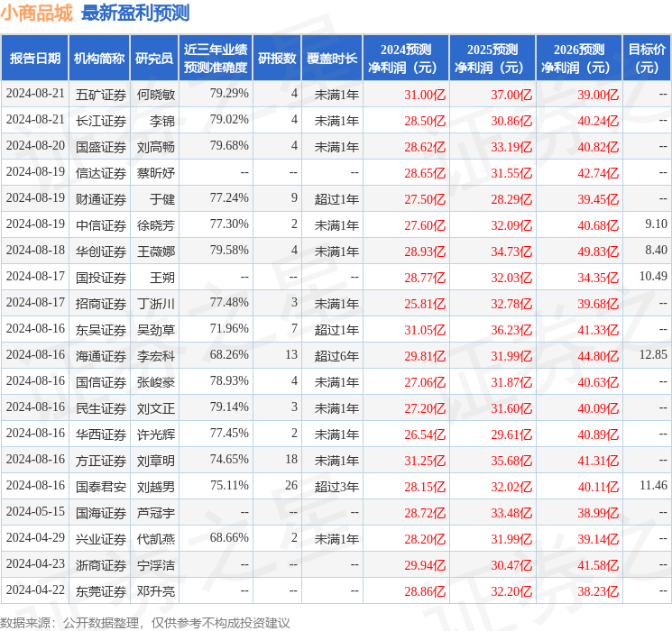
Task: Click target price 11.46
Action: (653, 485)
